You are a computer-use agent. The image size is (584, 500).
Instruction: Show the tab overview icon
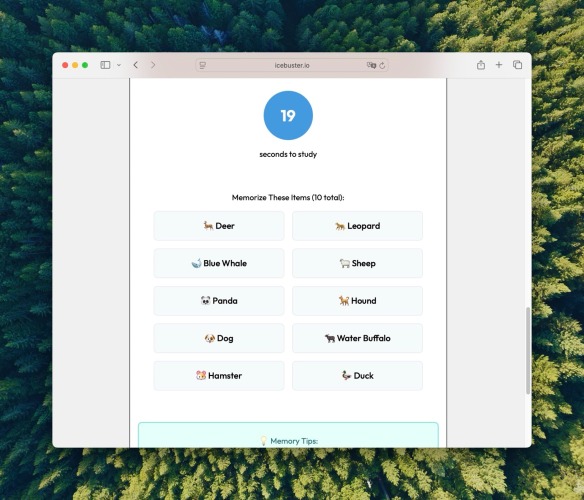(517, 65)
